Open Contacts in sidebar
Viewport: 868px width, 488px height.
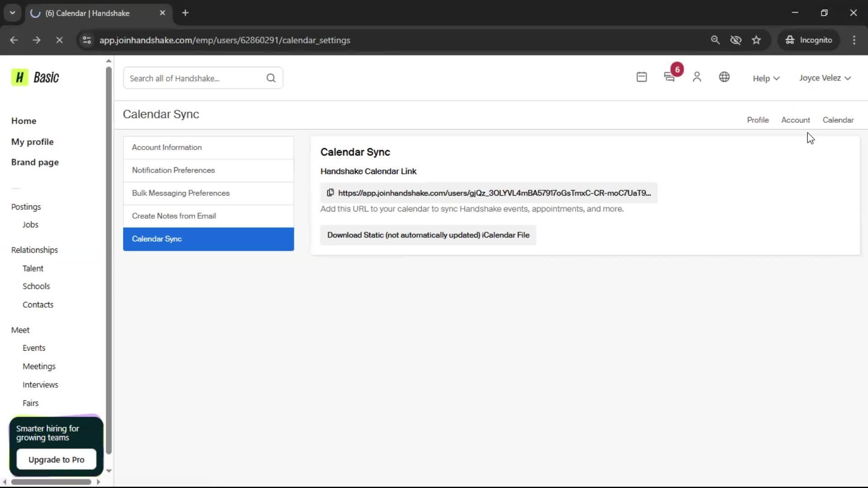(x=38, y=305)
